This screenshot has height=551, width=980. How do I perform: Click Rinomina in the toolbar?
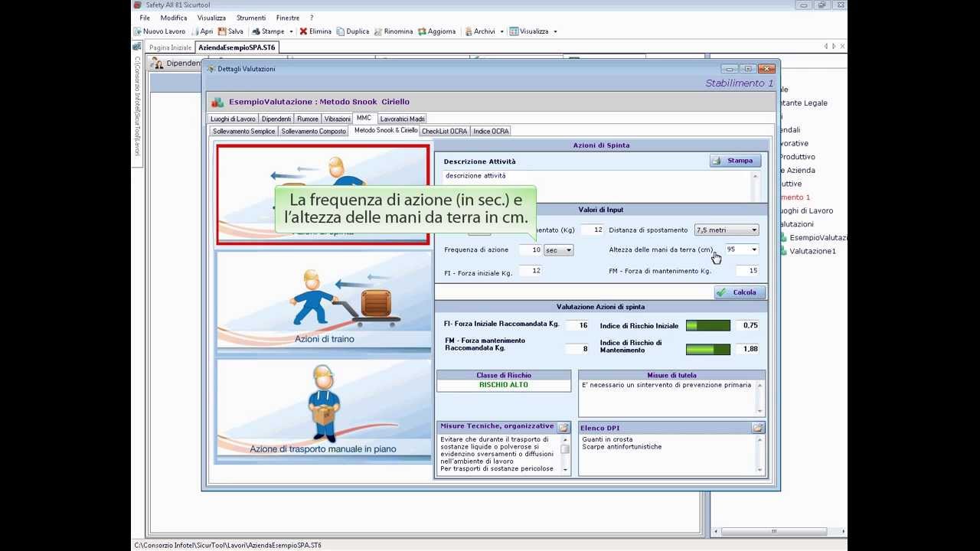[x=394, y=31]
